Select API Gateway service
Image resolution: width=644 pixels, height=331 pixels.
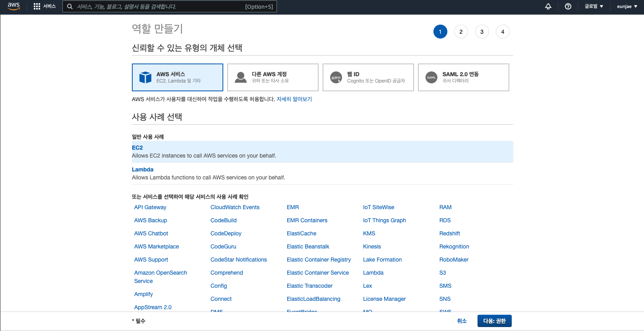(150, 207)
